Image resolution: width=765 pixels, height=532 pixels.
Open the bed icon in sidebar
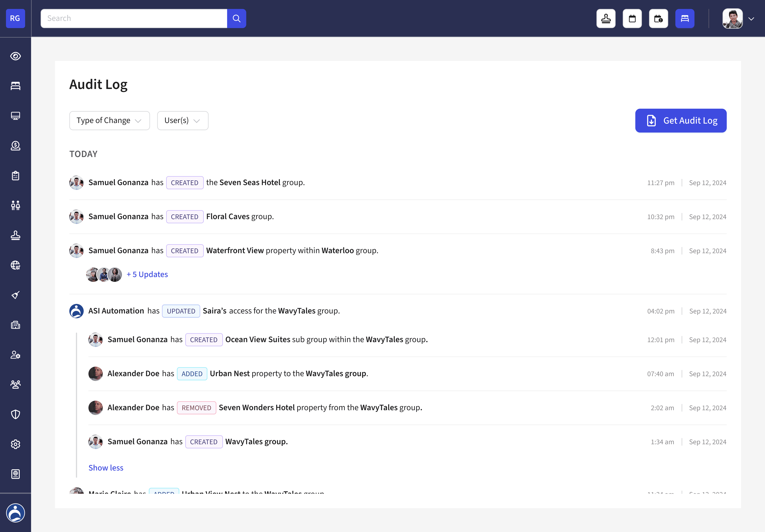point(15,86)
